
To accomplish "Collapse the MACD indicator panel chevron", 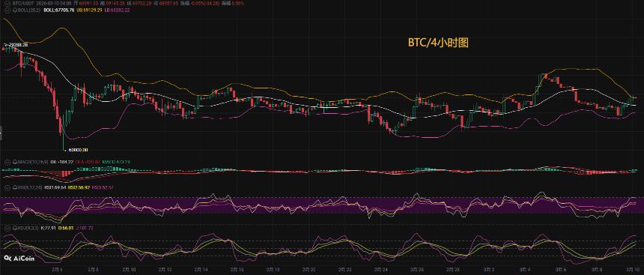I will 7,163.
